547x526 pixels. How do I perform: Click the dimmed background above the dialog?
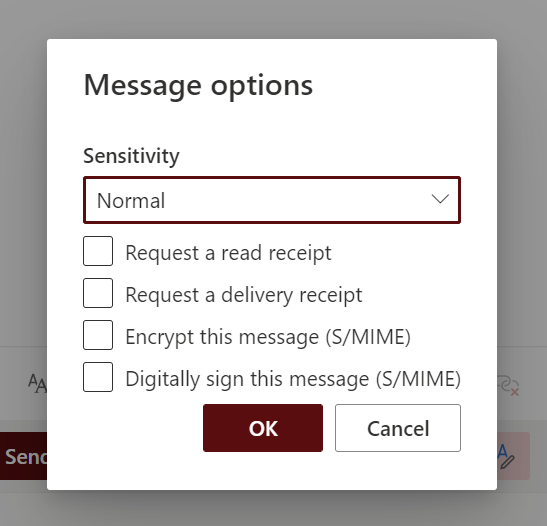click(x=272, y=19)
